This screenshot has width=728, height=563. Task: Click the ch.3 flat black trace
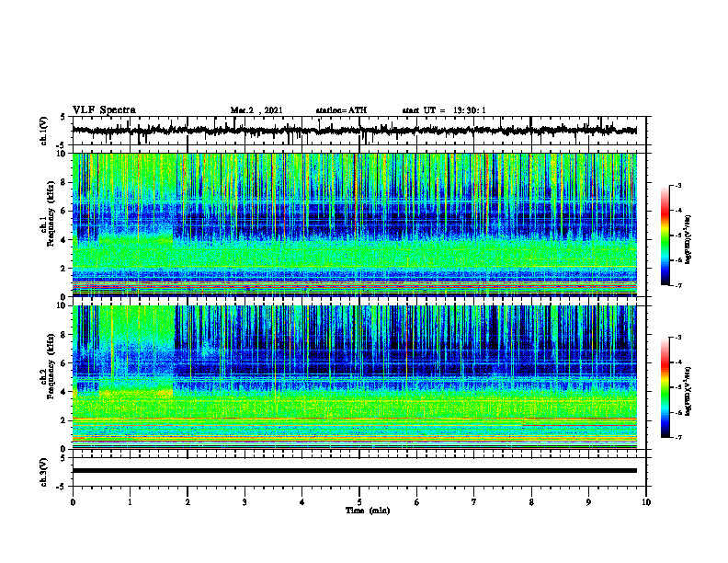[354, 471]
